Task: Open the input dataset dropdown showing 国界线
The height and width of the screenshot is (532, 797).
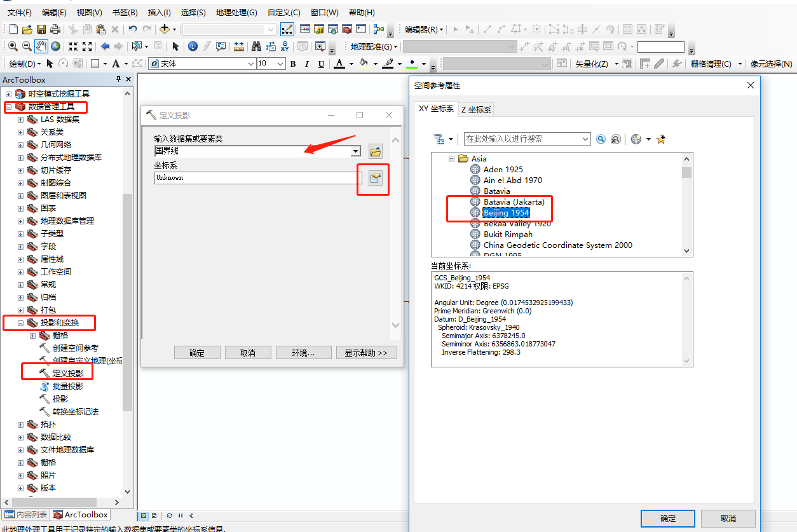Action: [x=356, y=151]
